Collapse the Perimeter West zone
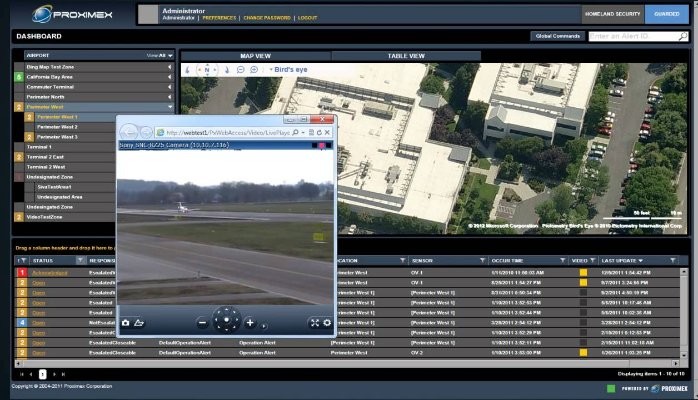The height and width of the screenshot is (400, 698). [x=170, y=106]
